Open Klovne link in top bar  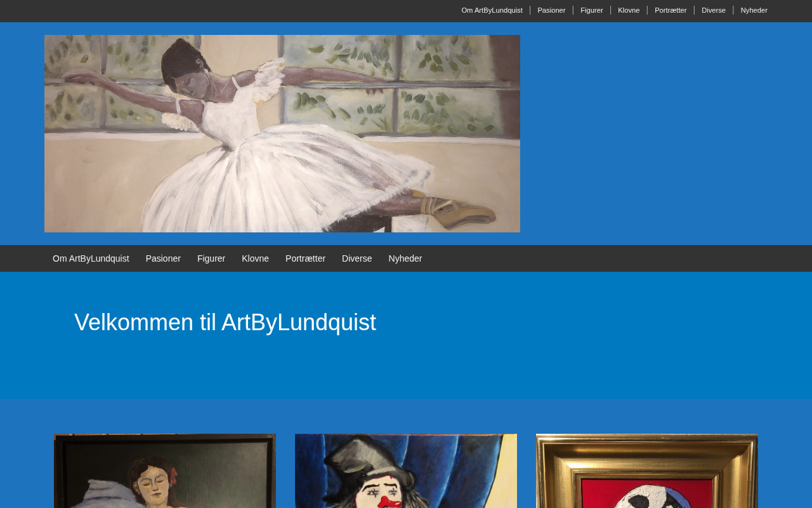pos(629,10)
